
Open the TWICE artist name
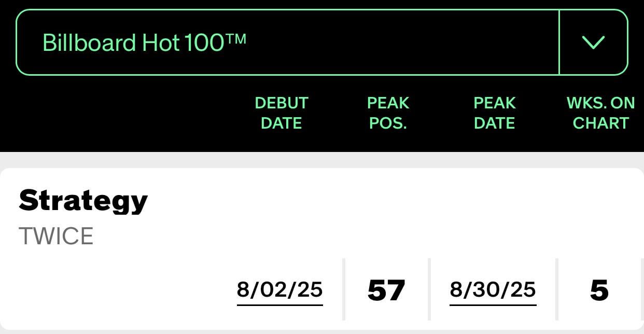tap(56, 236)
